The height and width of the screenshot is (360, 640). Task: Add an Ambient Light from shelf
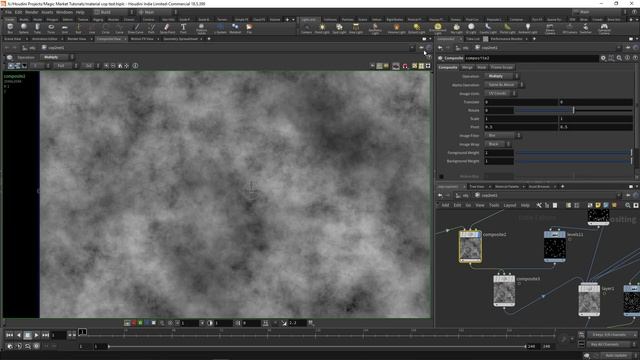tap(528, 28)
